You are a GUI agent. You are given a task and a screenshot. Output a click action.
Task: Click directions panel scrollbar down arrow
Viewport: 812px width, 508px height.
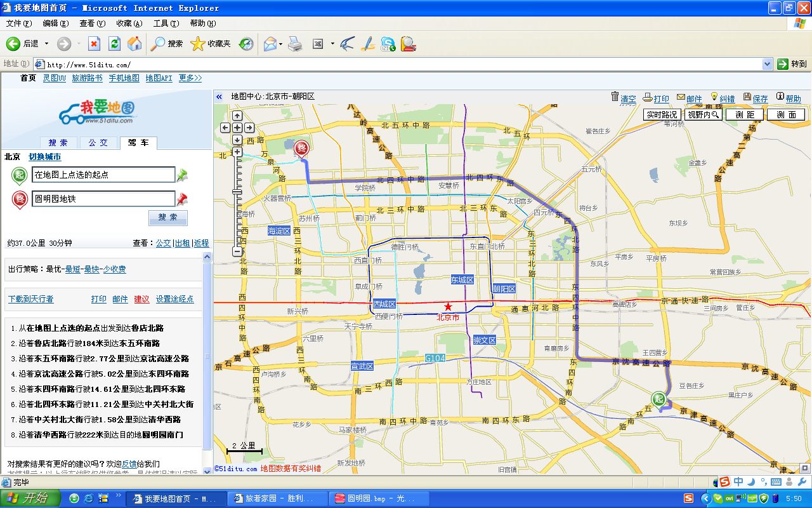coord(207,471)
